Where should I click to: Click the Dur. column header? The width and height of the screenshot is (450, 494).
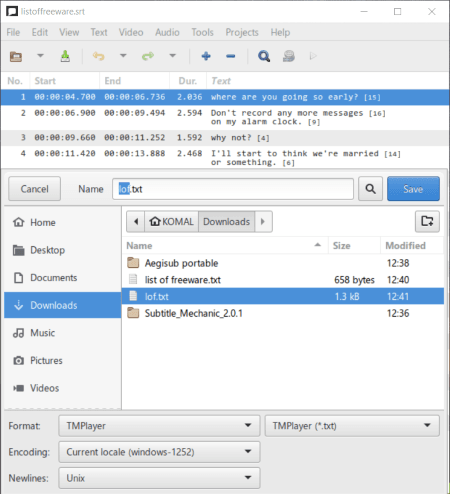[188, 81]
